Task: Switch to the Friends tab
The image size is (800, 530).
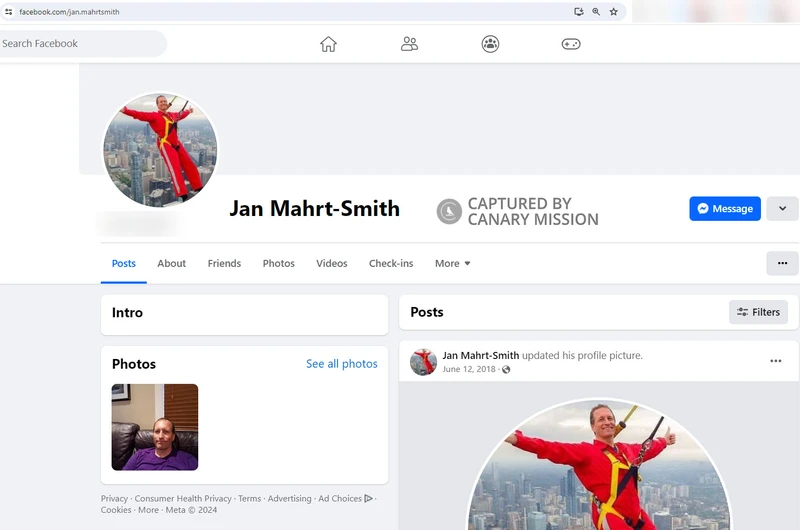Action: coord(224,263)
